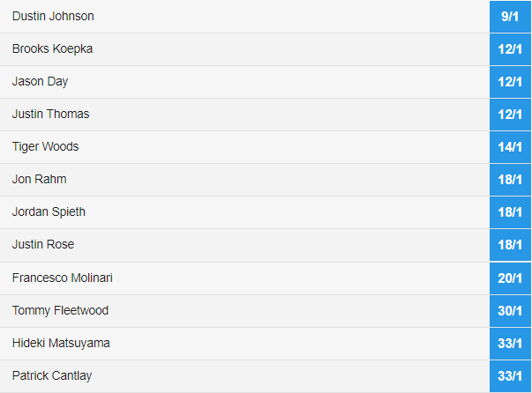Click Tiger Woods' 14/1 odds button
The height and width of the screenshot is (393, 532).
[x=510, y=146]
